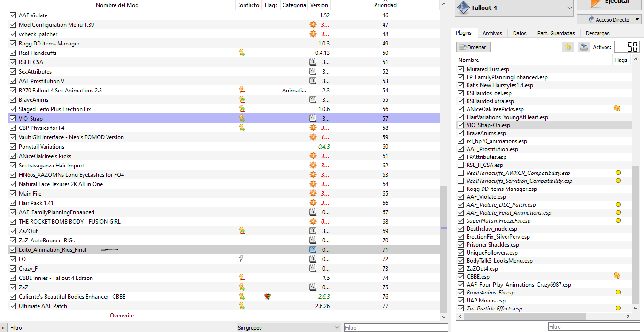644x332 pixels.
Task: Switch to the Descargas tab
Action: (598, 33)
